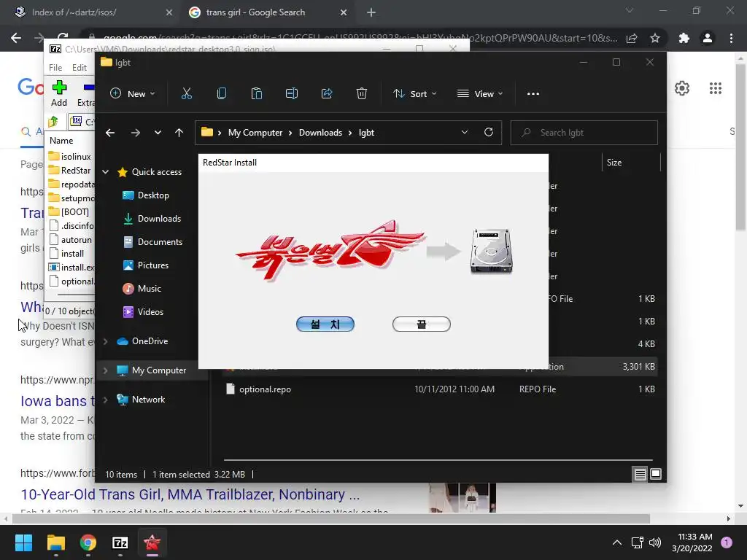
Task: Go forward in File Explorer
Action: (135, 133)
